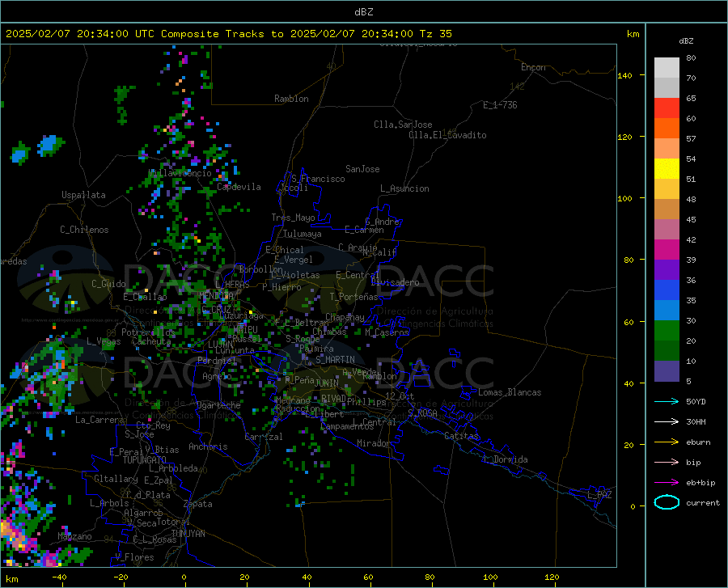Click the 'Ugarteche' map label

[218, 405]
